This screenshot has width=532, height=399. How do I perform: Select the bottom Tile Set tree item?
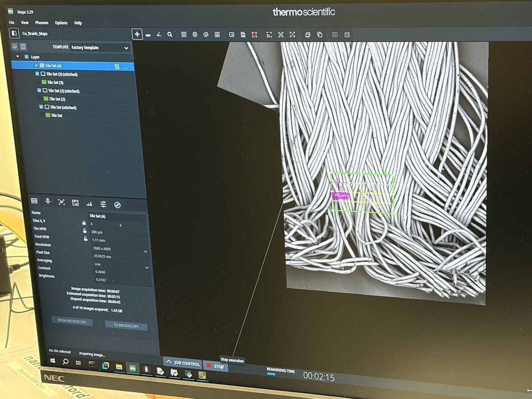coord(56,115)
